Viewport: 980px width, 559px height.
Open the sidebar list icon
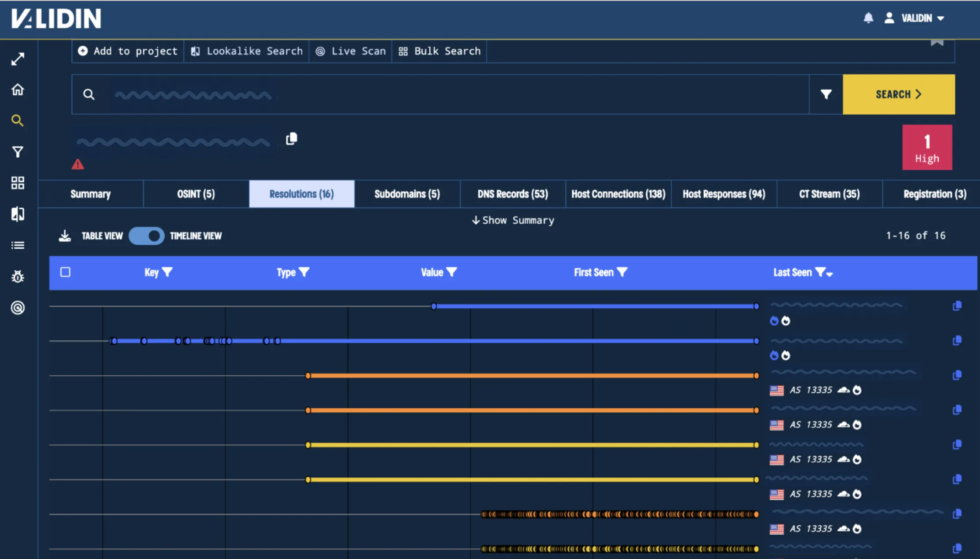18,245
